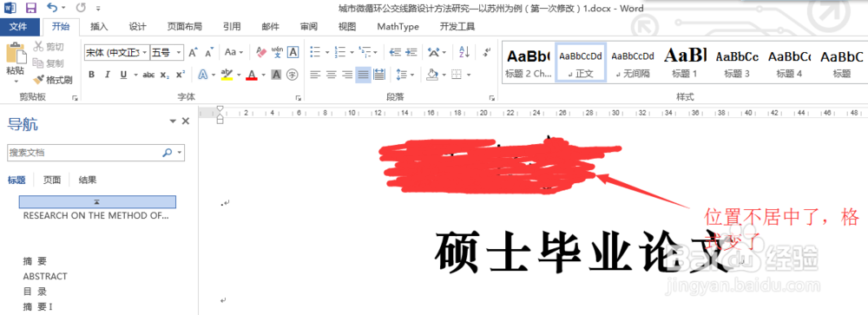Jump to the ABSTRACT heading in navigation
Image resolution: width=868 pixels, height=315 pixels.
point(45,276)
